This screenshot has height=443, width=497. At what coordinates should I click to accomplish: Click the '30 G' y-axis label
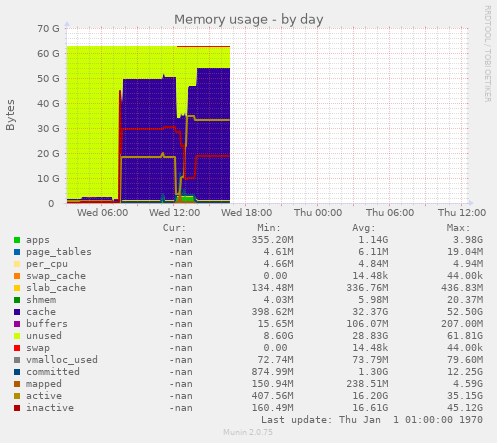[x=48, y=129]
